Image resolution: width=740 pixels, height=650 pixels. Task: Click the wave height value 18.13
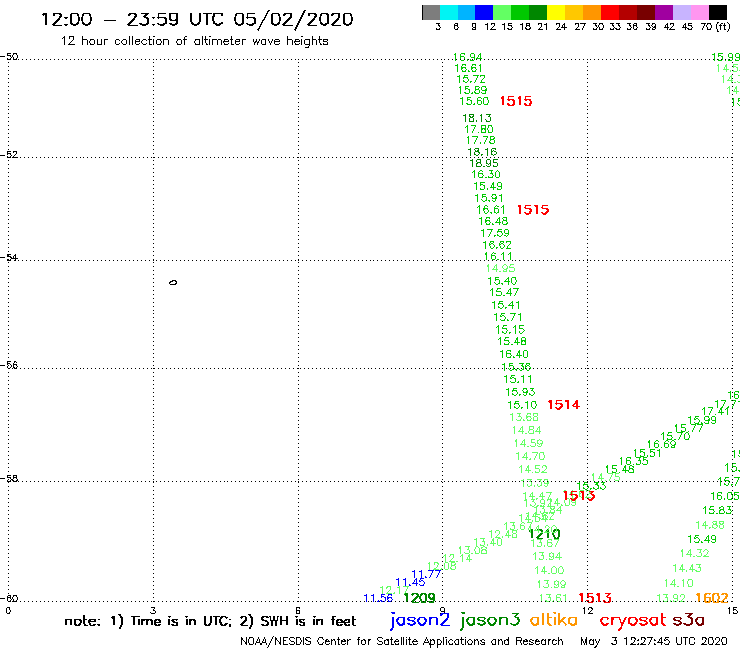(x=477, y=118)
